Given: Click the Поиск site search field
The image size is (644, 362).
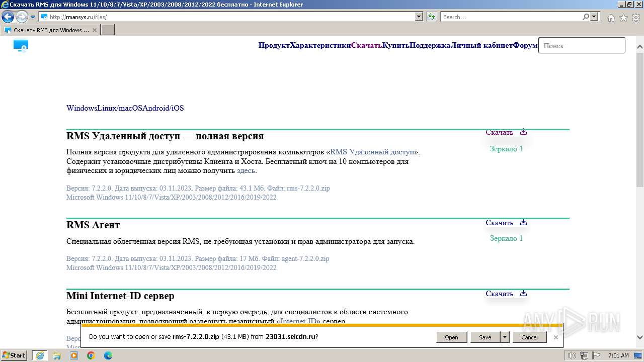Looking at the screenshot, I should coord(582,45).
